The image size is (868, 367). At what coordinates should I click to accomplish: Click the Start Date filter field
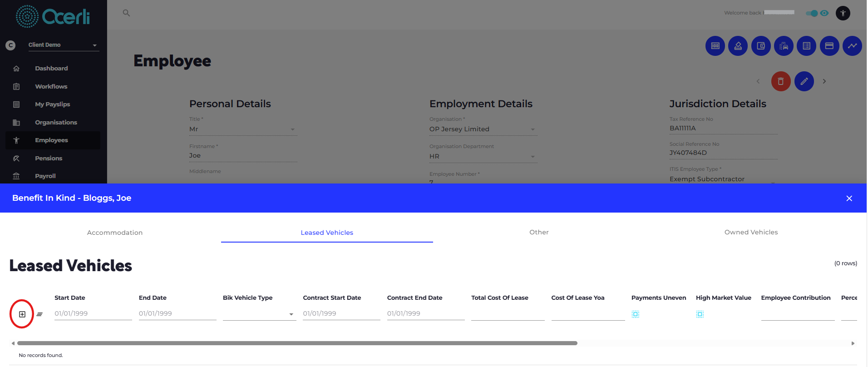pyautogui.click(x=93, y=313)
